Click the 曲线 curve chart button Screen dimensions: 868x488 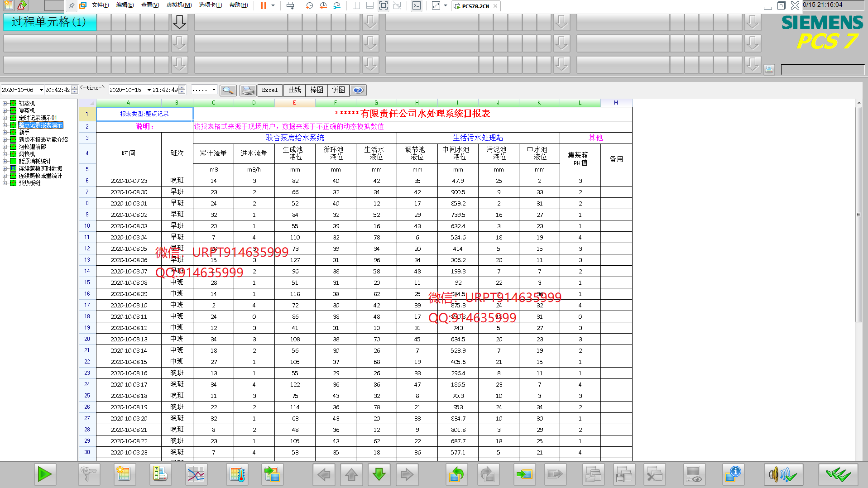(294, 90)
